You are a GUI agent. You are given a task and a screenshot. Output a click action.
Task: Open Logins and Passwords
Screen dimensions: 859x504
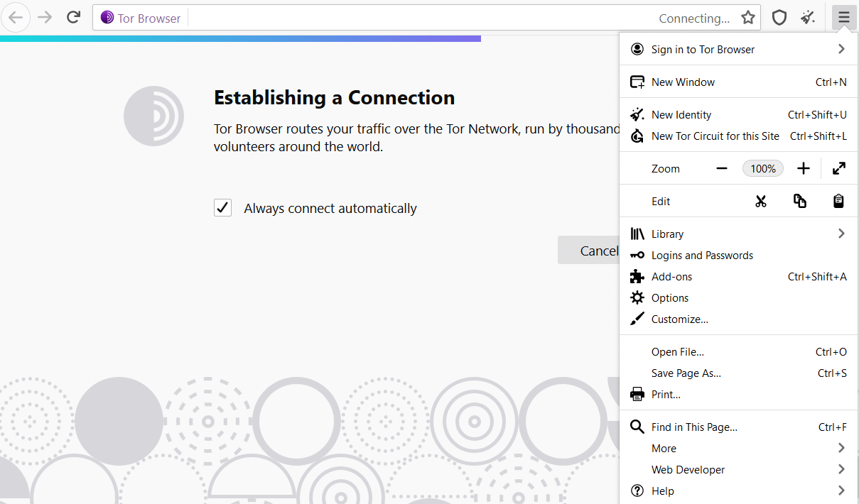pos(702,256)
